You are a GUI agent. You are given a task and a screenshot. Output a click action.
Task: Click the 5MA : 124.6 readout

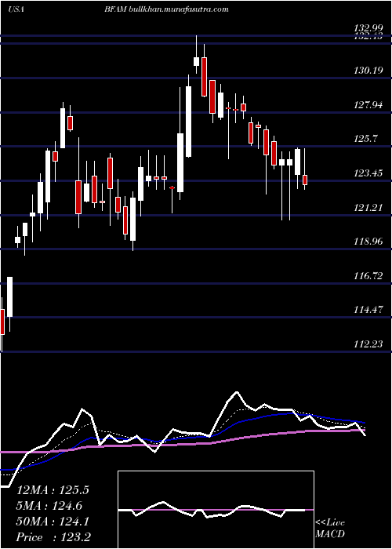point(49,506)
